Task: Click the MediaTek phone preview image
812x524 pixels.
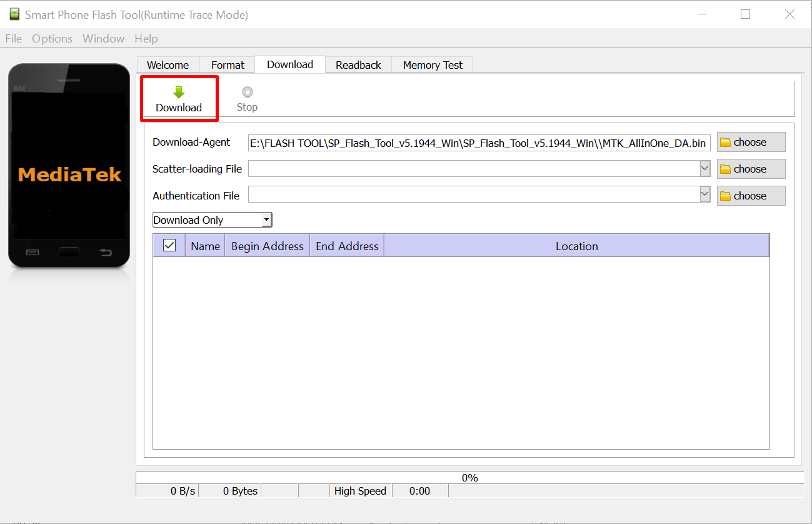Action: [x=69, y=164]
